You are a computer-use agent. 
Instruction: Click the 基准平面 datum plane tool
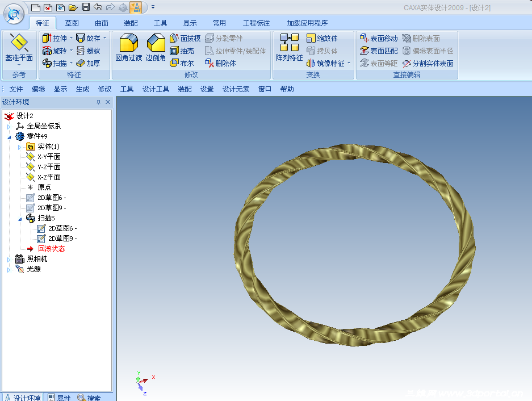[19, 48]
